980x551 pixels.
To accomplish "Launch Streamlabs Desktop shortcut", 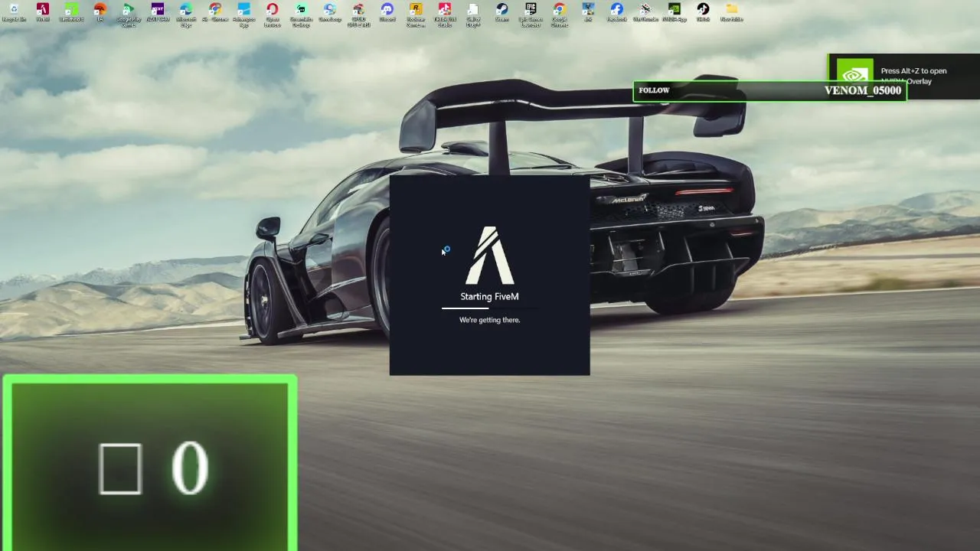I will [x=301, y=15].
